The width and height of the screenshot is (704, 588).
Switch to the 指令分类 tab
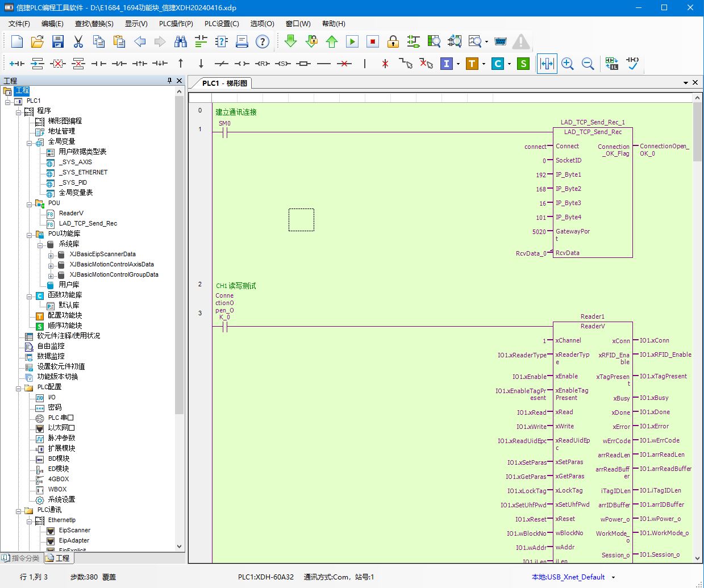click(22, 558)
